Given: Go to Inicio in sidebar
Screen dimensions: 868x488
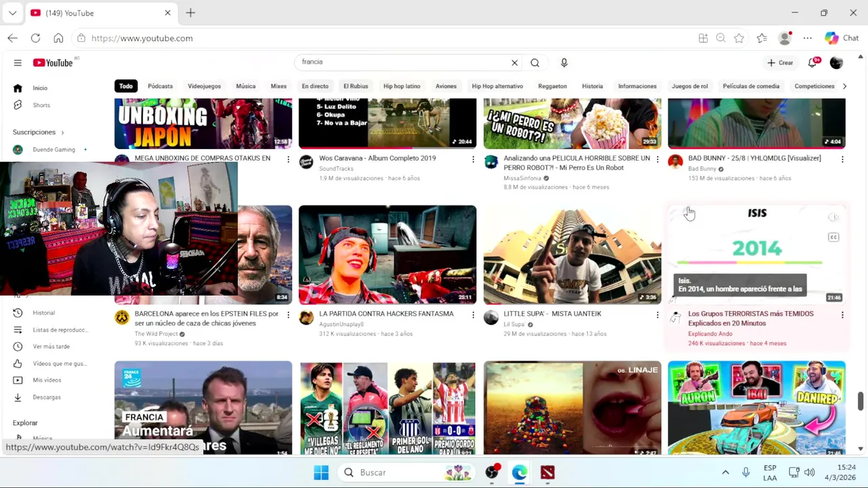Looking at the screenshot, I should 40,88.
